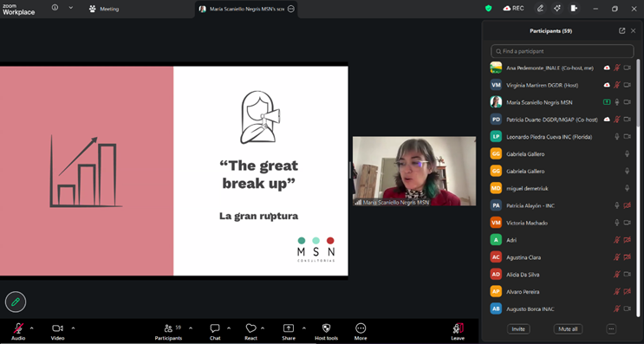Click the LP avatar of Leonardo Piedra Cueva
644x344 pixels.
pos(496,137)
